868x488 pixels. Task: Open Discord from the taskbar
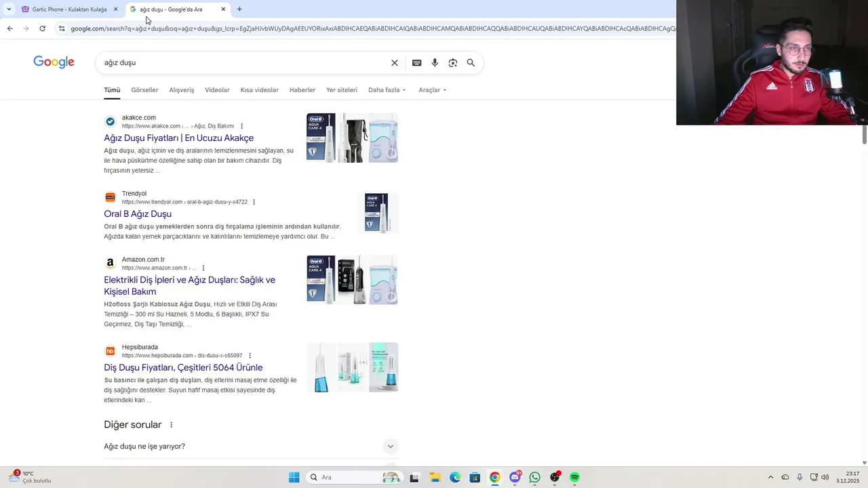pos(515,477)
